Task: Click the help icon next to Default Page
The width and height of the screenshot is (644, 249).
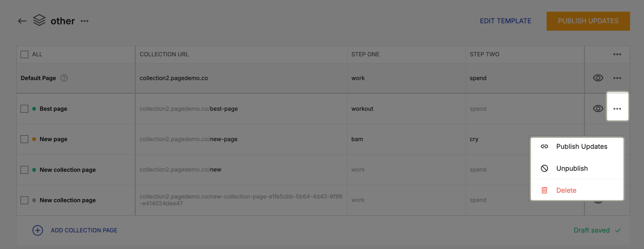Action: point(64,78)
